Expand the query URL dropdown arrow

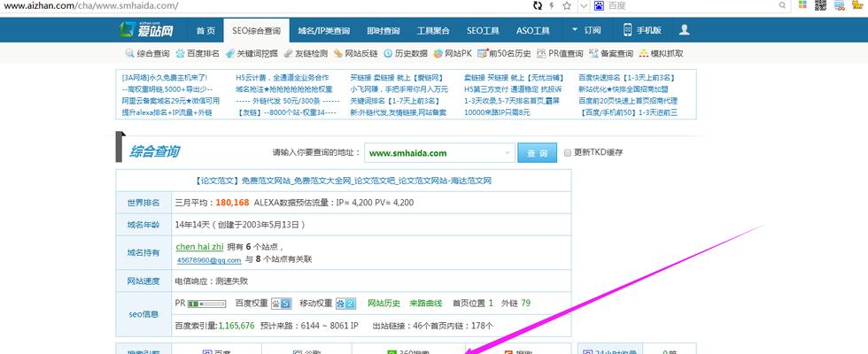pyautogui.click(x=508, y=153)
